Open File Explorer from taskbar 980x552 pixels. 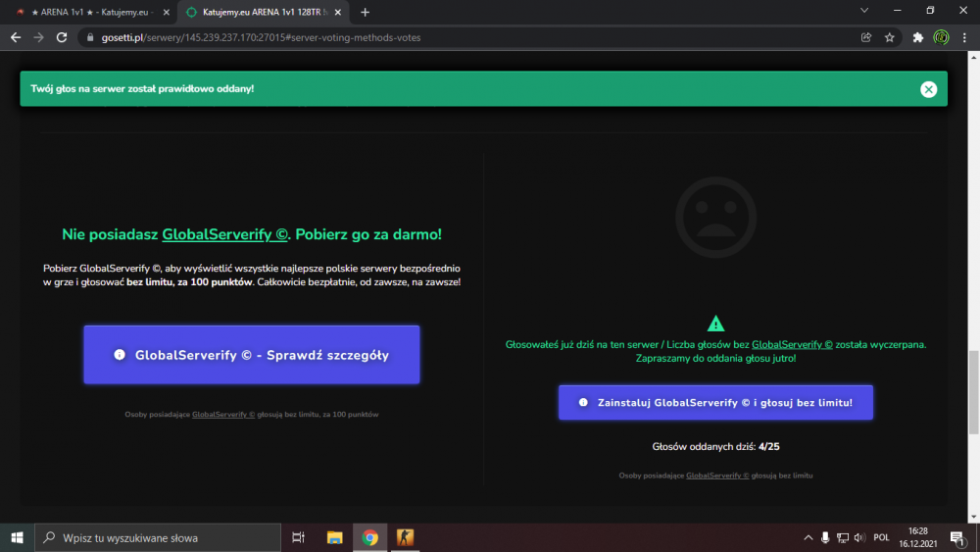334,537
